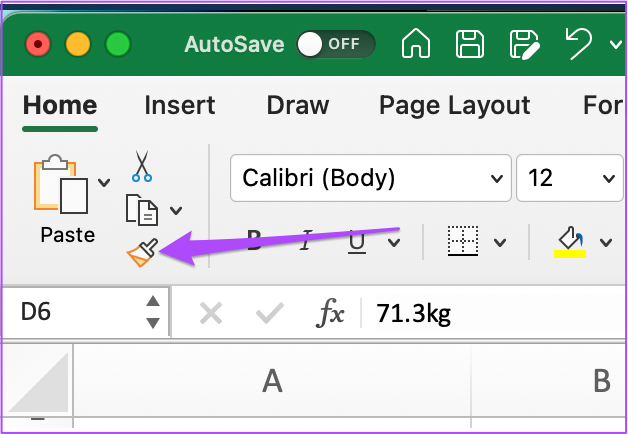Open the Insert ribbon tab
628x434 pixels.
click(x=179, y=106)
